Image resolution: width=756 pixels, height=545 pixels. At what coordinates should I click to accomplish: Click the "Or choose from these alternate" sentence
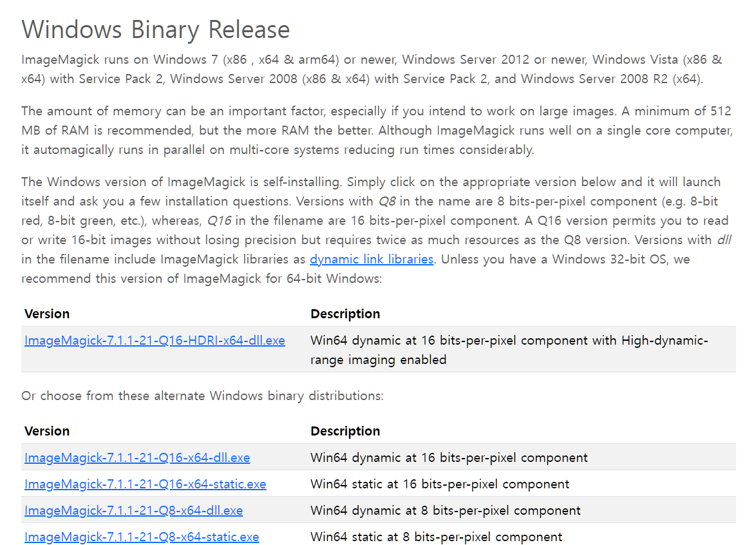click(x=202, y=396)
